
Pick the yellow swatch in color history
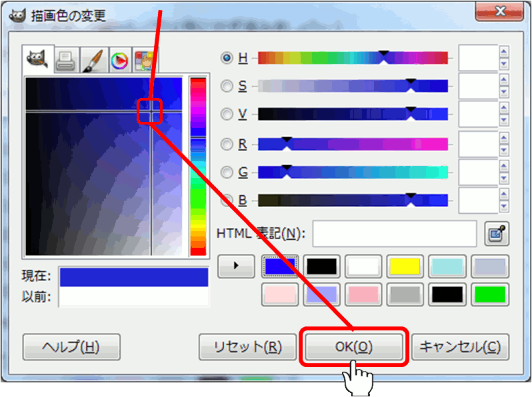[x=405, y=266]
